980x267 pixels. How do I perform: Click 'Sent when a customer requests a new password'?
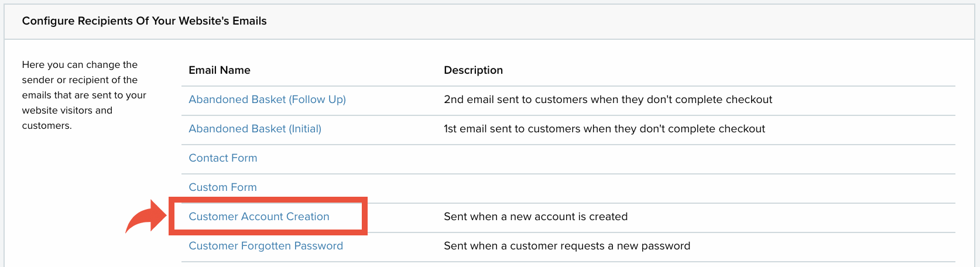coord(567,246)
